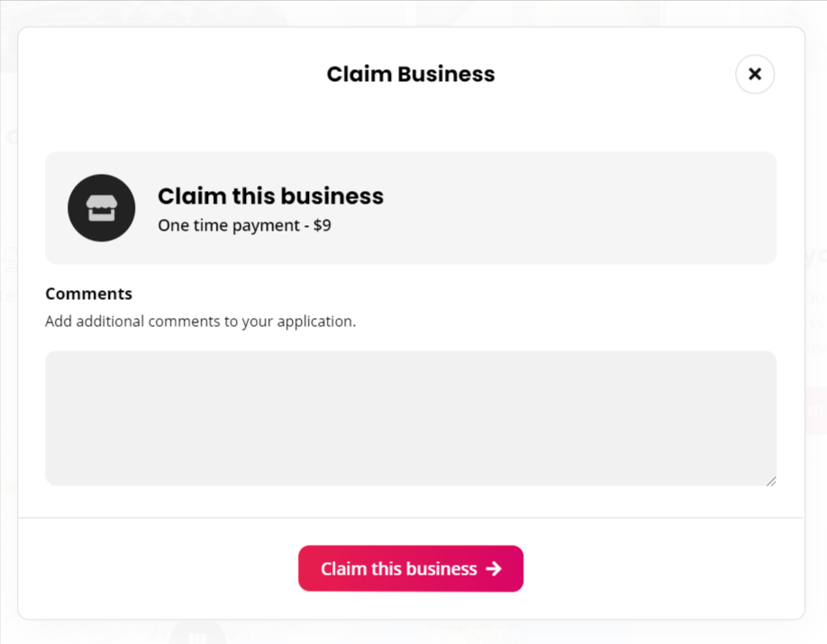Click the faded round icon below the dialog
This screenshot has height=644, width=827.
pyautogui.click(x=198, y=632)
